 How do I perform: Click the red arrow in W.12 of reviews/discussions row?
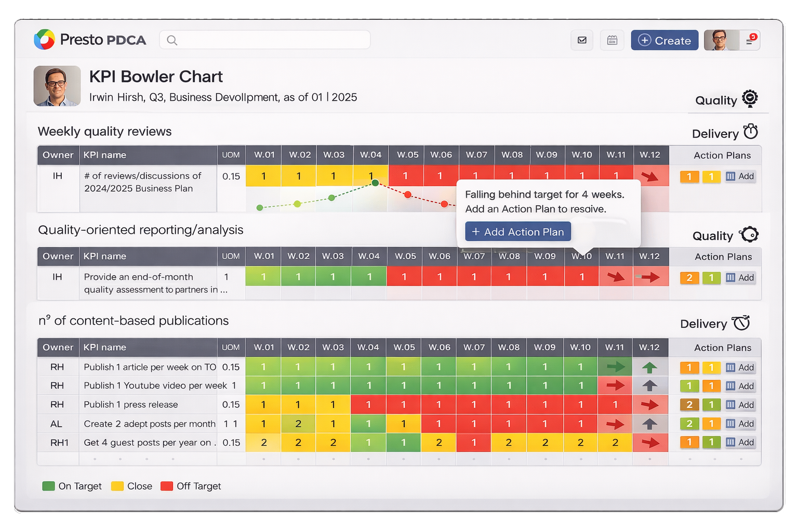click(649, 177)
